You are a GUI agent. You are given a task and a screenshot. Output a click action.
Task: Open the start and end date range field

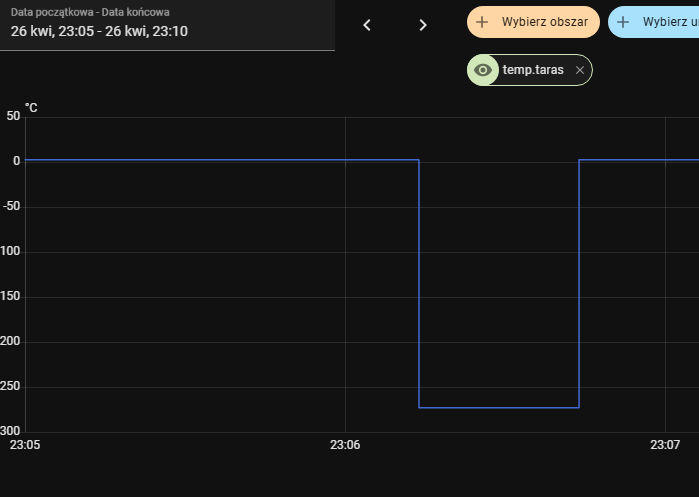click(x=167, y=25)
